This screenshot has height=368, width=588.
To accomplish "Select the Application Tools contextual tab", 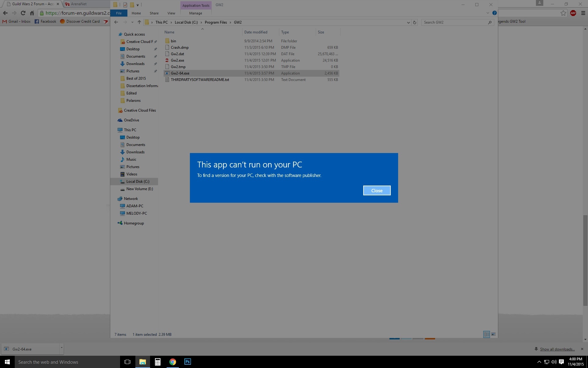I will 196,5.
